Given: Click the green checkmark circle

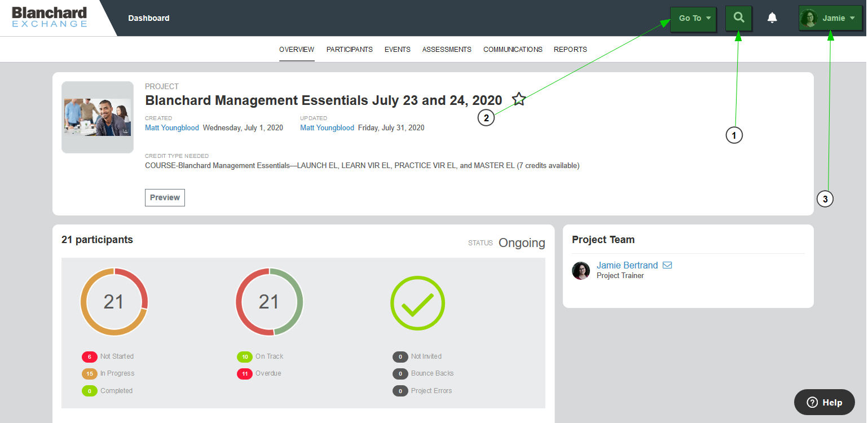Looking at the screenshot, I should tap(417, 303).
